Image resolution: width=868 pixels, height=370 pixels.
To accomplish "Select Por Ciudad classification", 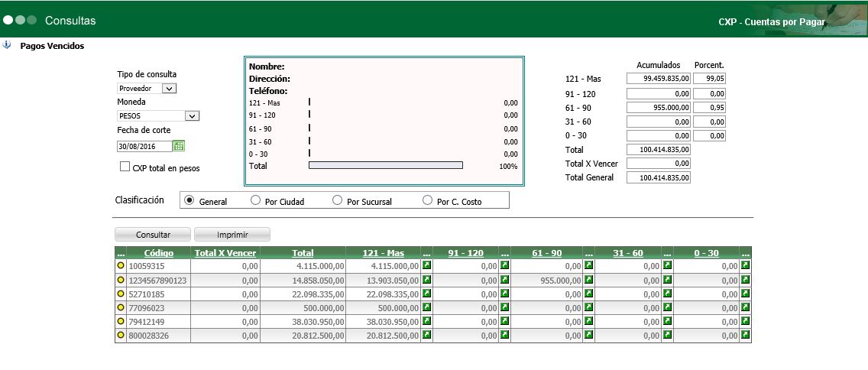I will pyautogui.click(x=255, y=200).
